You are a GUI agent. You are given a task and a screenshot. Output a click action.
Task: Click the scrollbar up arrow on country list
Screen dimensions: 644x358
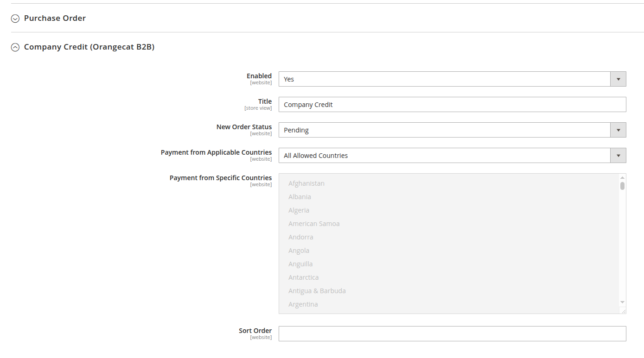click(622, 176)
